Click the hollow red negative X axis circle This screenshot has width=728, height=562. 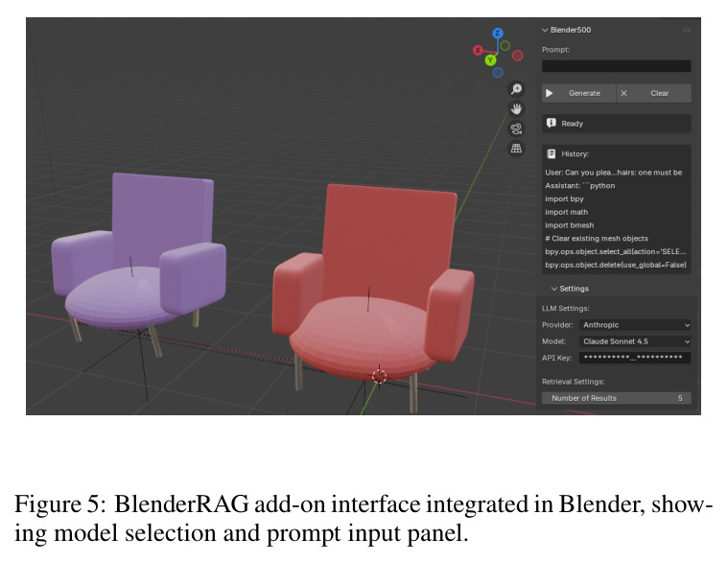[x=518, y=56]
